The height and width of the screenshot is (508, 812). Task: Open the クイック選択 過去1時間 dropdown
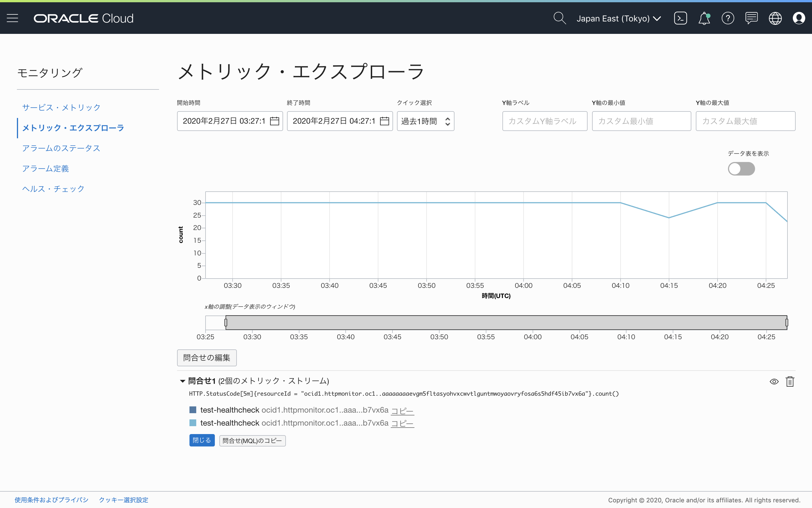click(x=425, y=121)
